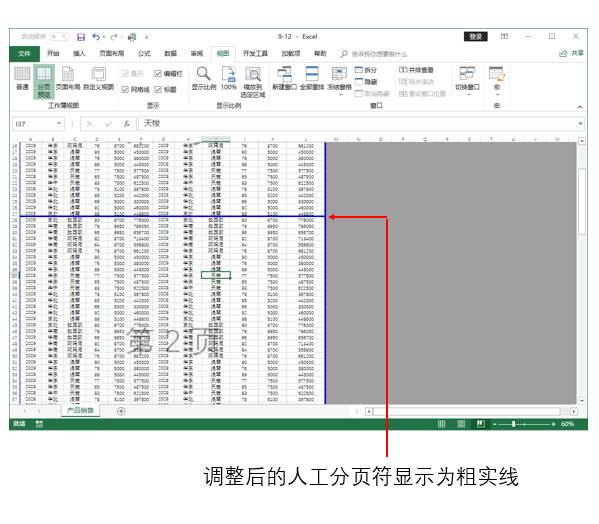
Task: Click the Redo arrow icon
Action: [x=114, y=37]
